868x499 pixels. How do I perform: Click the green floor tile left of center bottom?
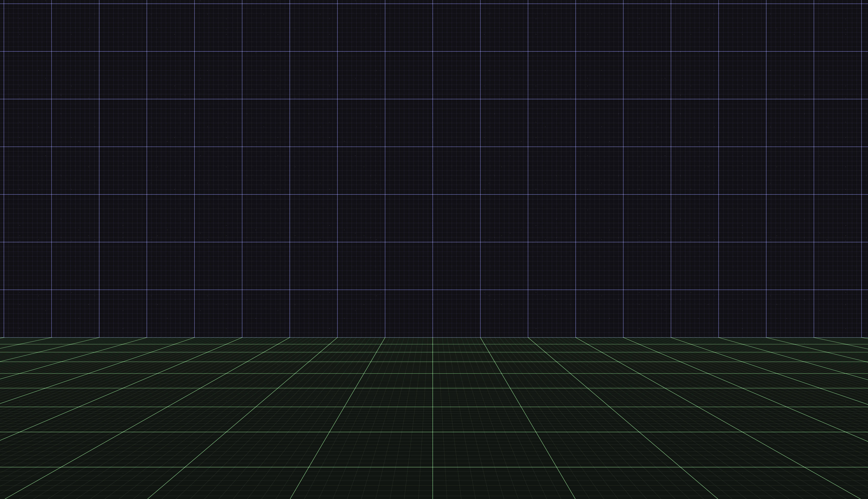click(x=366, y=483)
